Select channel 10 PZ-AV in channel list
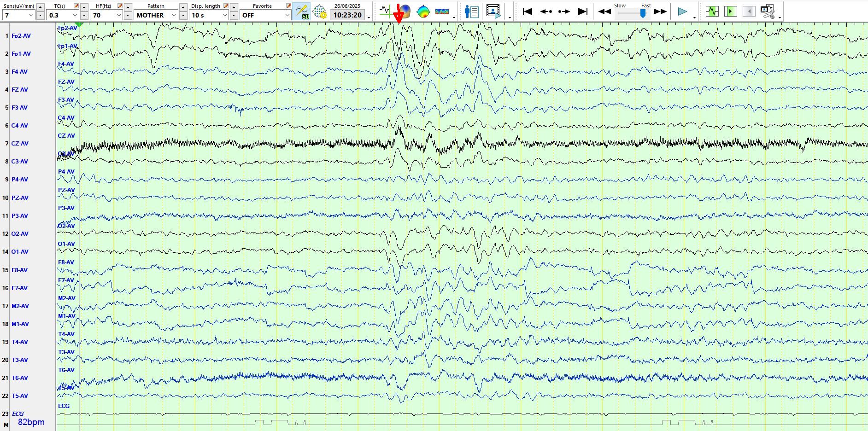This screenshot has width=868, height=431. click(20, 198)
